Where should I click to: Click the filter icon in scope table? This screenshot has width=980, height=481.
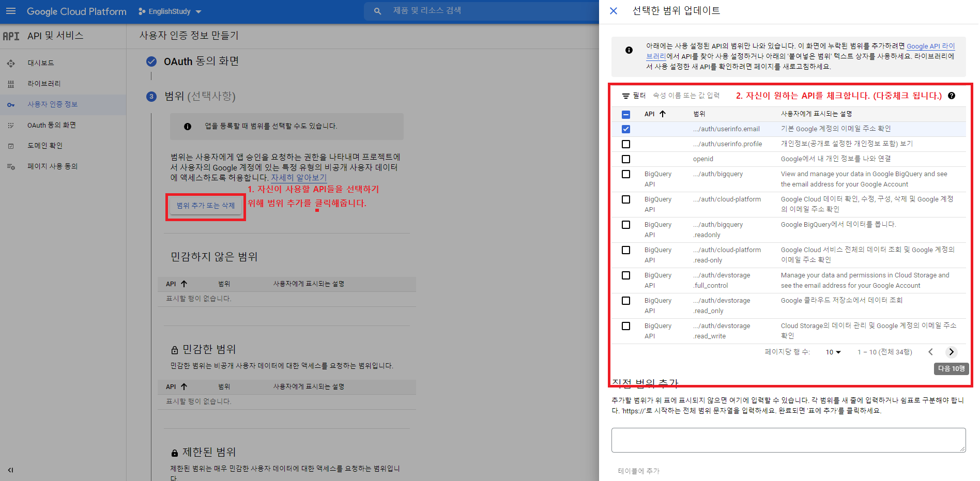pos(625,96)
